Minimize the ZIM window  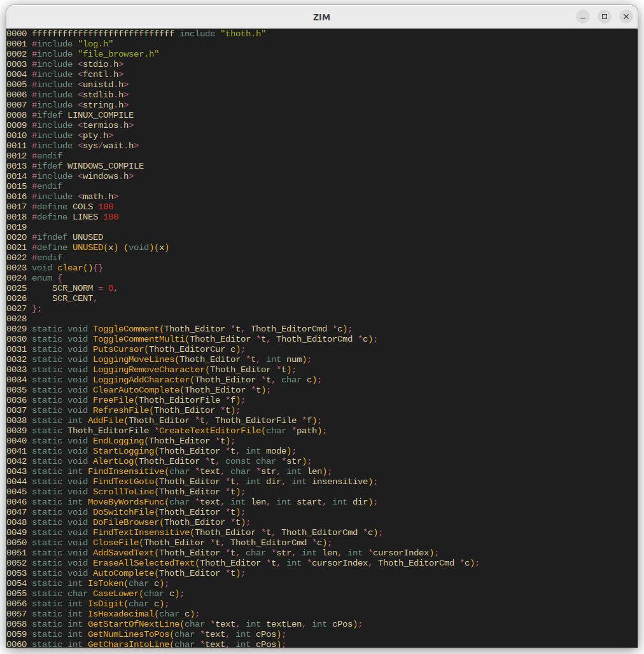583,17
